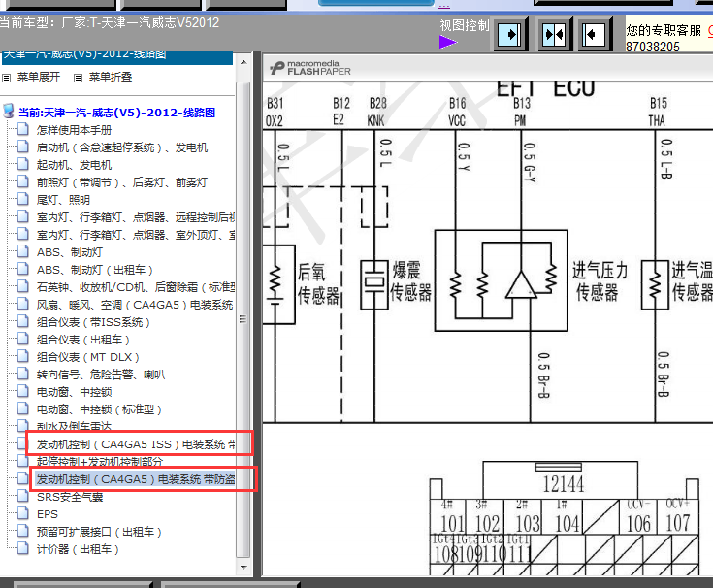Click the tree panel vertical scrollbar thumb
The image size is (713, 588).
(243, 319)
